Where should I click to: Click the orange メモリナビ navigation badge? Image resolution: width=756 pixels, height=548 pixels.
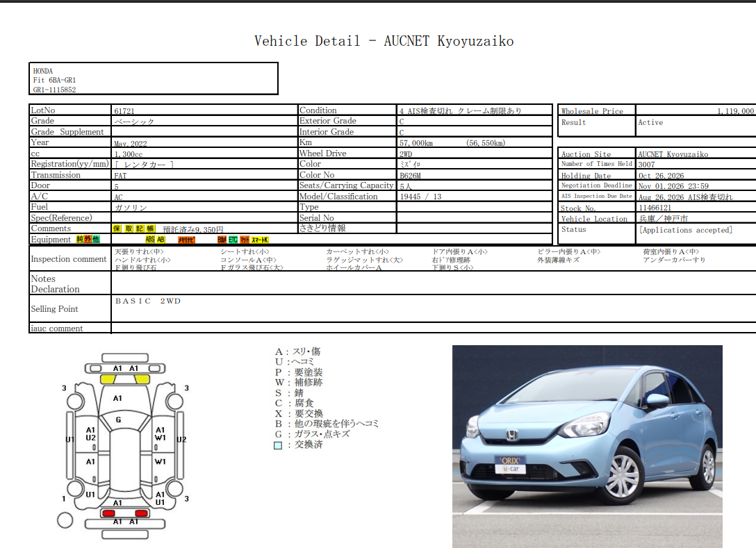(186, 240)
